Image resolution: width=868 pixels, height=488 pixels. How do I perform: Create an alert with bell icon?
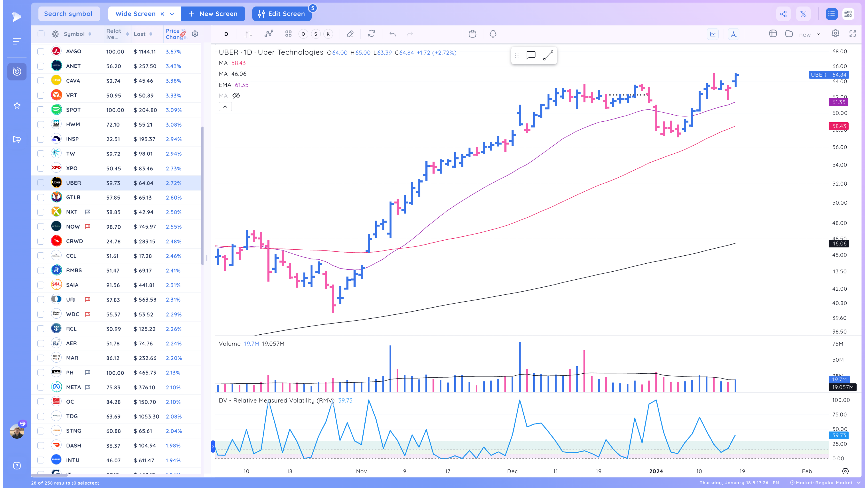coord(493,34)
